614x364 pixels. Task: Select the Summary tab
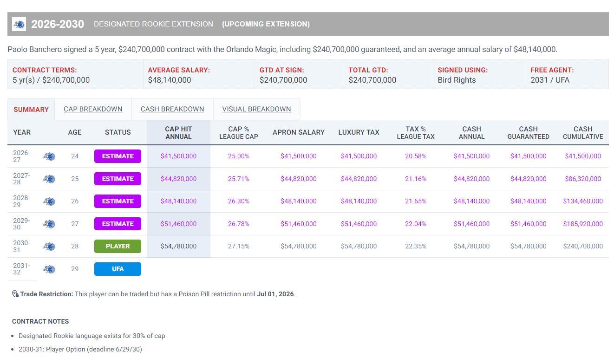coord(31,110)
